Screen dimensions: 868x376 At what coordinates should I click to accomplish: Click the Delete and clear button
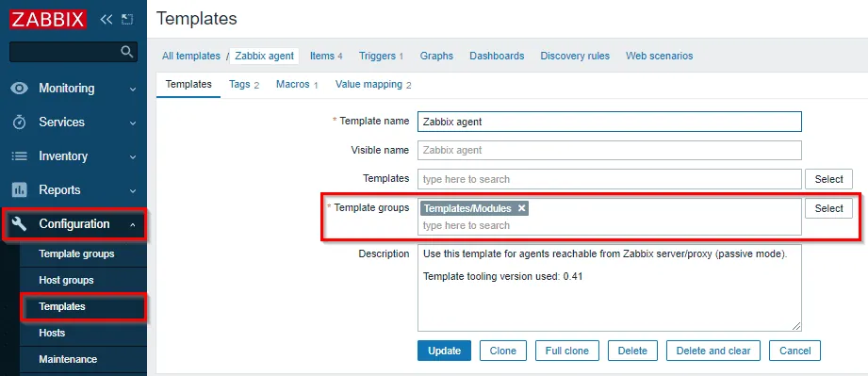tap(713, 351)
